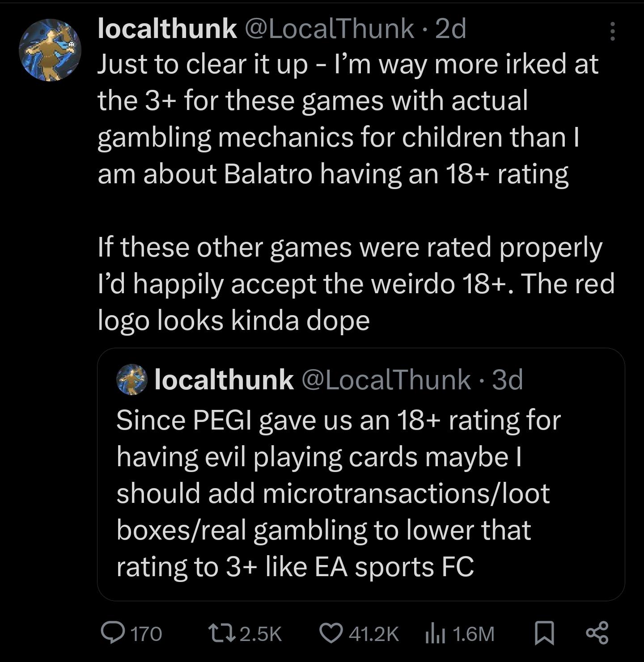This screenshot has width=644, height=662.
Task: Open the @LocalThunk handle on main tweet
Action: [329, 29]
